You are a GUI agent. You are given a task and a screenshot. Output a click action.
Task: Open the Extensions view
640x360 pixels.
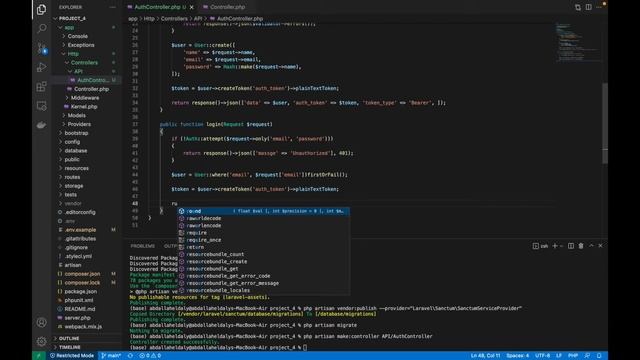(41, 87)
